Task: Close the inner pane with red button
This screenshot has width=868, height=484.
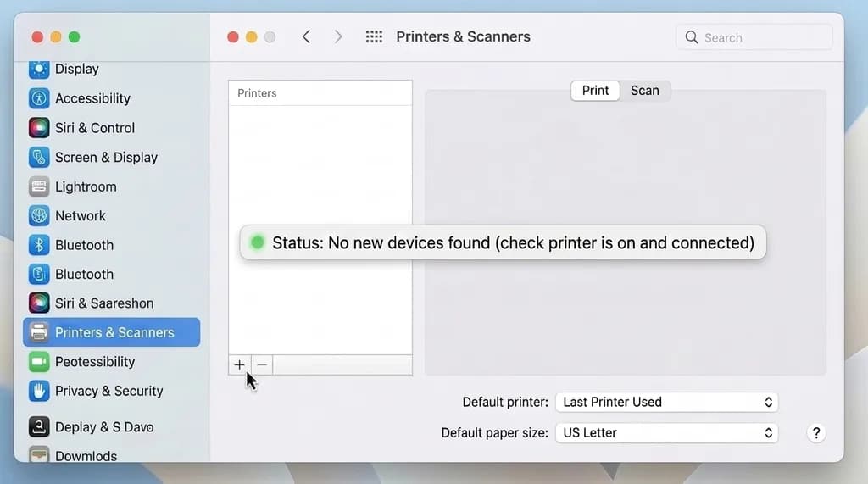Action: 233,37
